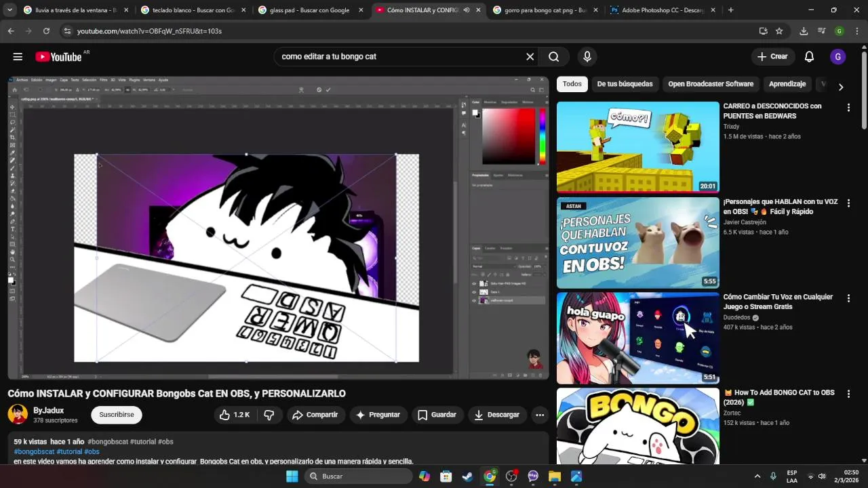The image size is (868, 488).
Task: Close the glass pad tab
Action: pos(361,10)
